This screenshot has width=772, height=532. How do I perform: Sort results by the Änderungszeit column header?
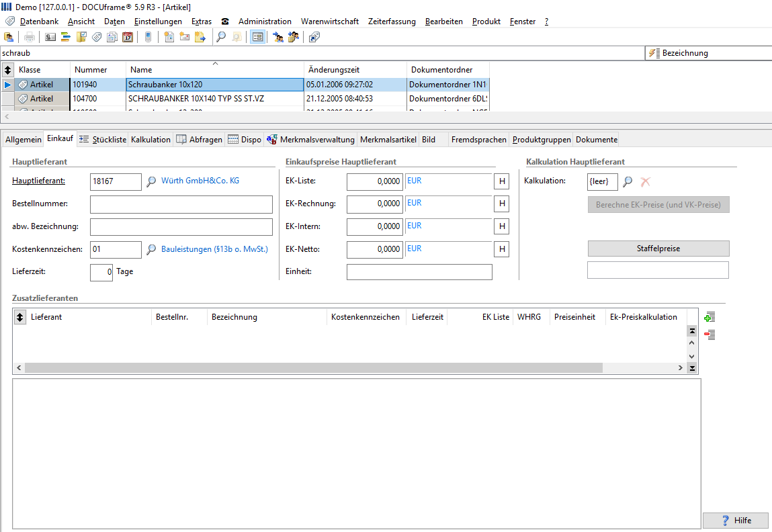tap(355, 70)
